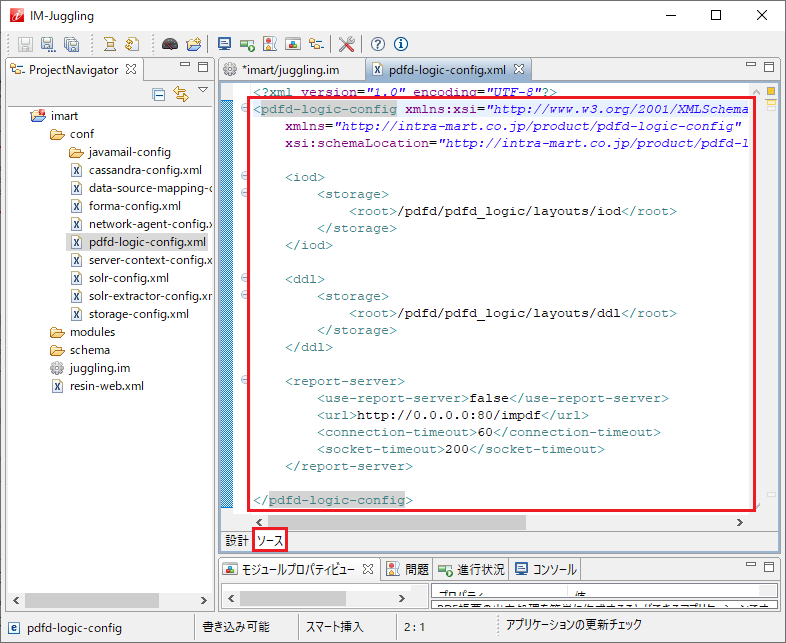Select storage-config.xml in the project tree
The width and height of the screenshot is (786, 643).
click(138, 314)
